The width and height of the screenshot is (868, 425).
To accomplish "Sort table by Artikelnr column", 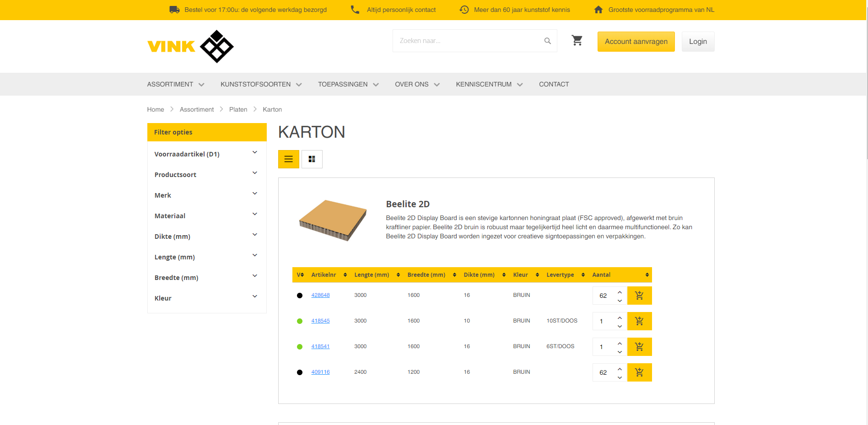I will click(329, 275).
